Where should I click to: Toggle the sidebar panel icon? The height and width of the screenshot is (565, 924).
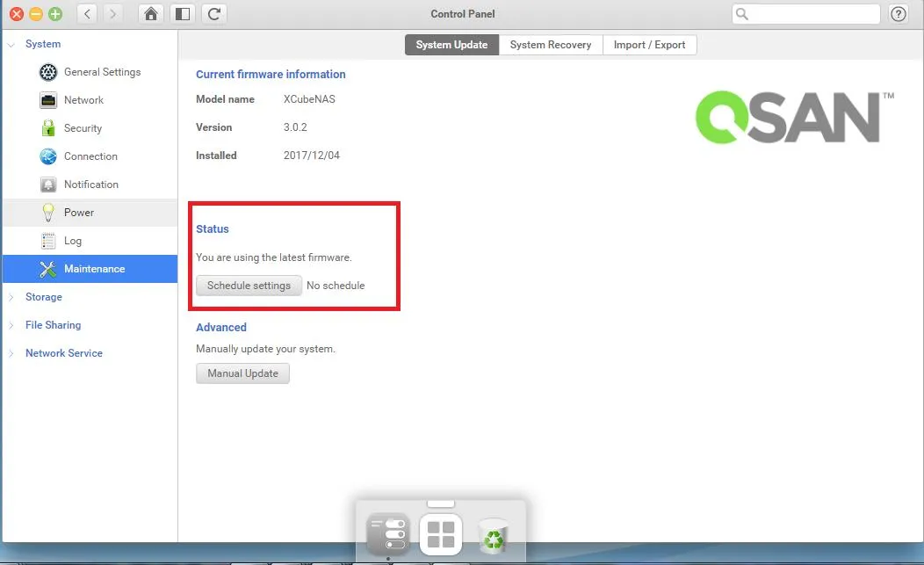pyautogui.click(x=182, y=14)
